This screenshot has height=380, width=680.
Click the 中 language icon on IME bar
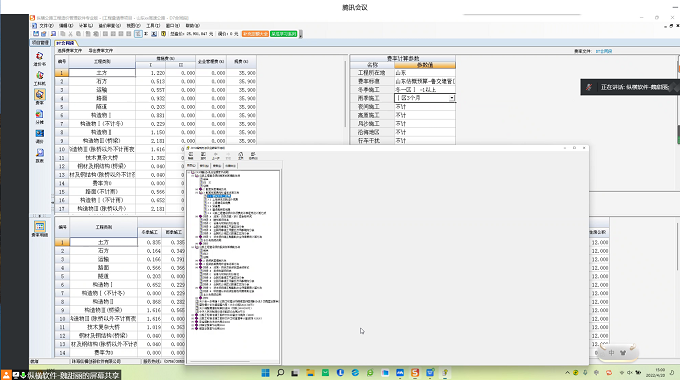[x=611, y=353]
